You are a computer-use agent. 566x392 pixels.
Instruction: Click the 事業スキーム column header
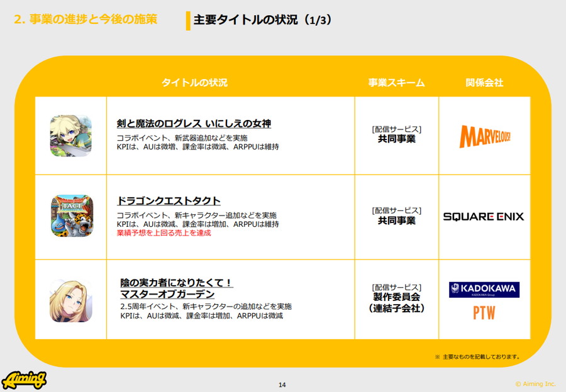point(396,83)
